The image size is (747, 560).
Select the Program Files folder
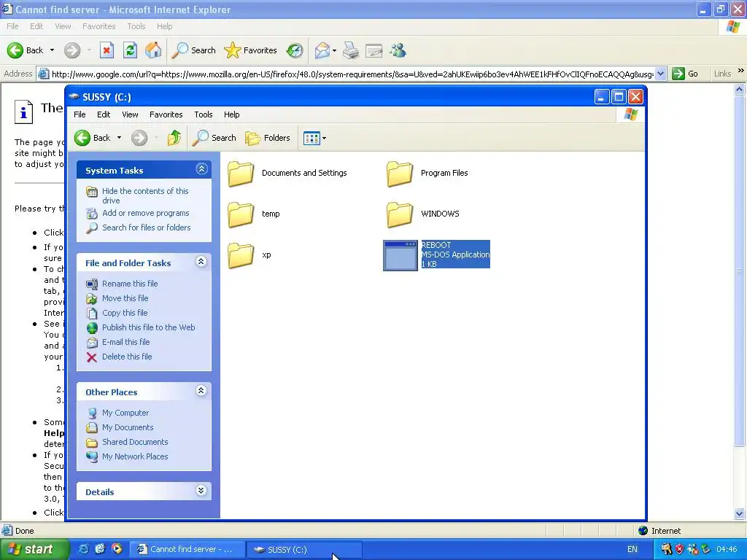click(x=427, y=174)
